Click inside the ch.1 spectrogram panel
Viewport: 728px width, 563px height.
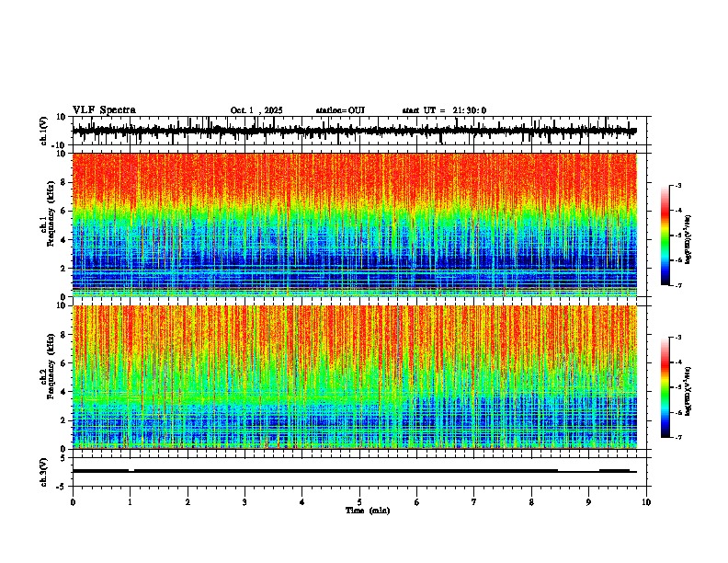point(355,224)
